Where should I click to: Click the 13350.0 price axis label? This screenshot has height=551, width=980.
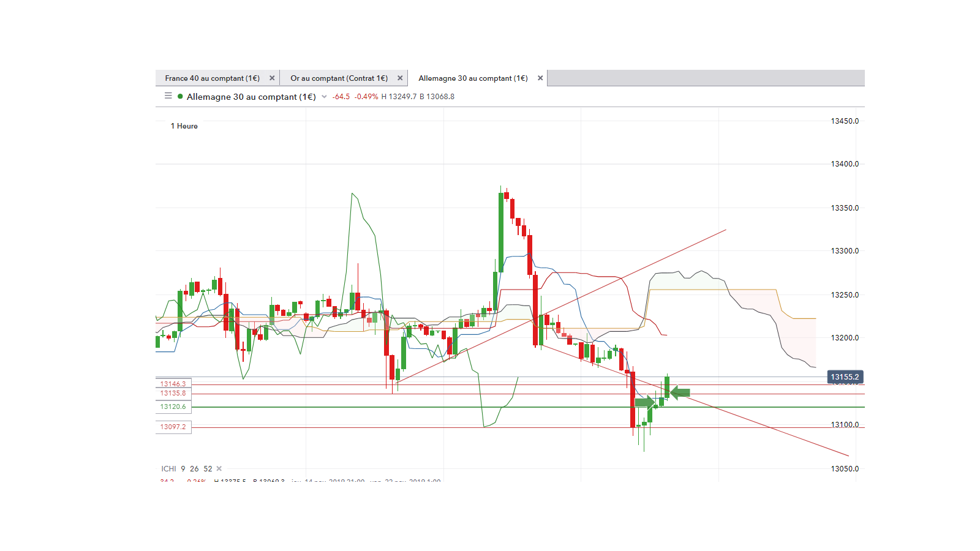point(845,208)
